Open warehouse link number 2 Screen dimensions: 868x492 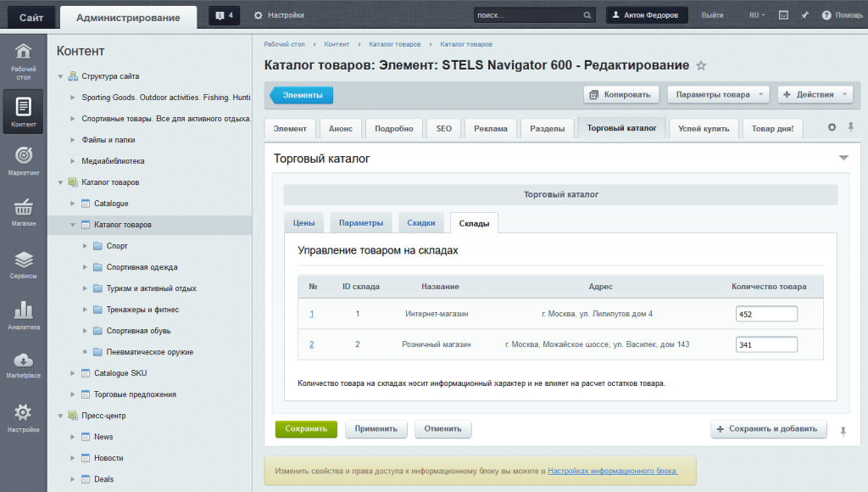[x=312, y=344]
